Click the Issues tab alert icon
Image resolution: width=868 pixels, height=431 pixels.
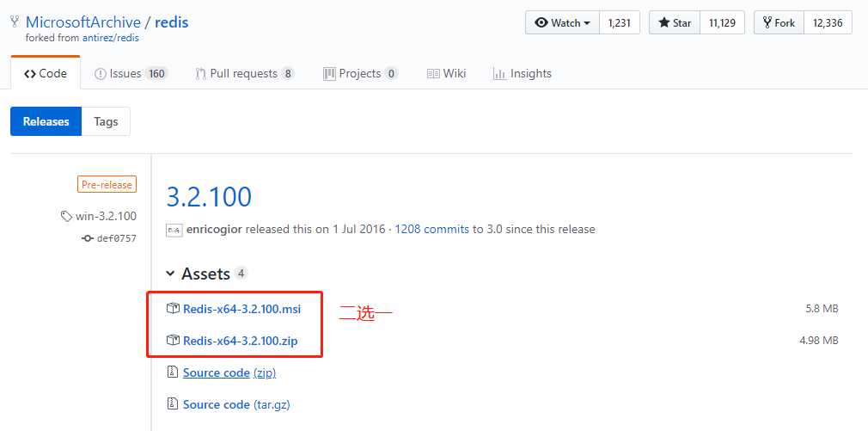(x=101, y=74)
